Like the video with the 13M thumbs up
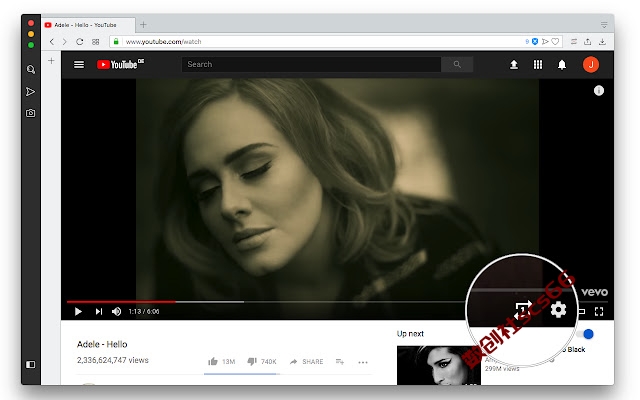Image resolution: width=640 pixels, height=400 pixels. coord(222,362)
